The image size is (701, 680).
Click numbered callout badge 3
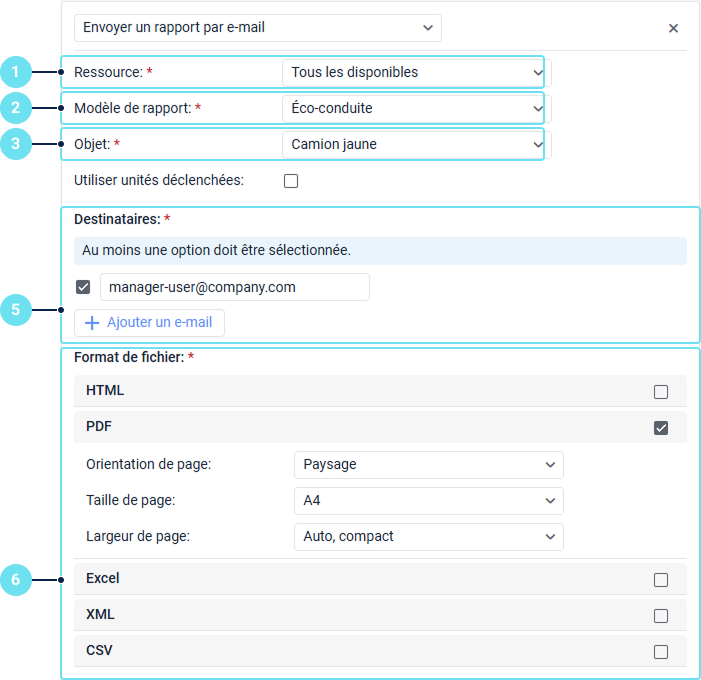[x=16, y=144]
